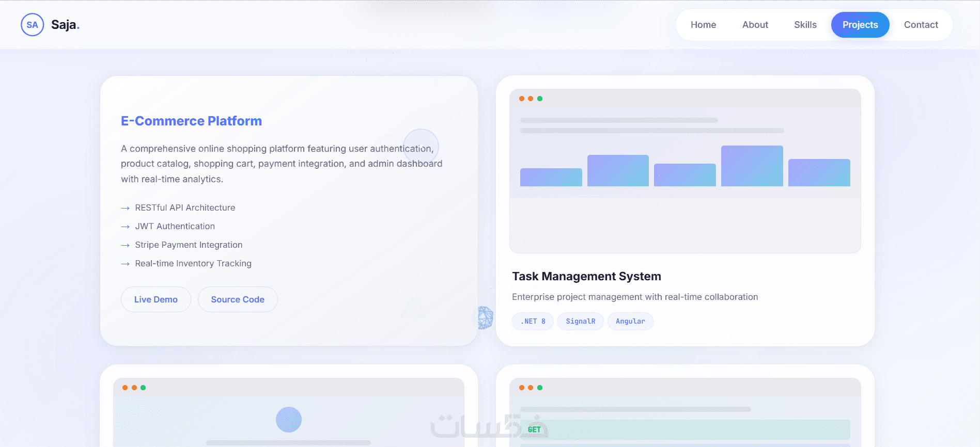Click the Saja brand name
The width and height of the screenshot is (980, 447).
(x=65, y=25)
